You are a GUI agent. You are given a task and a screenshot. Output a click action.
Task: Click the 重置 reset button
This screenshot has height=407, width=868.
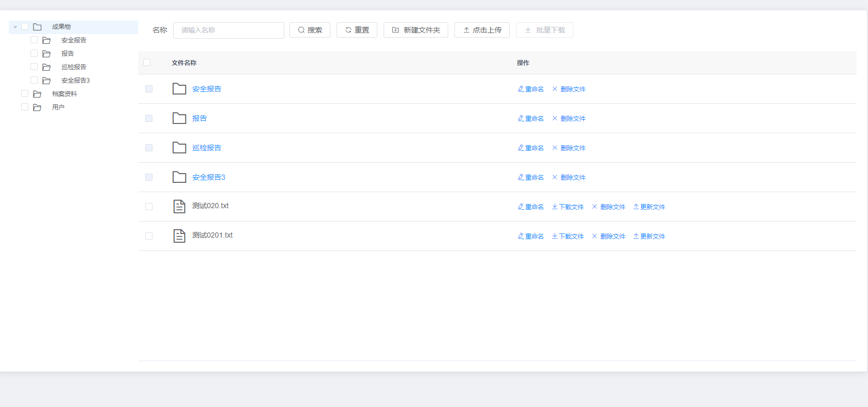(x=357, y=30)
